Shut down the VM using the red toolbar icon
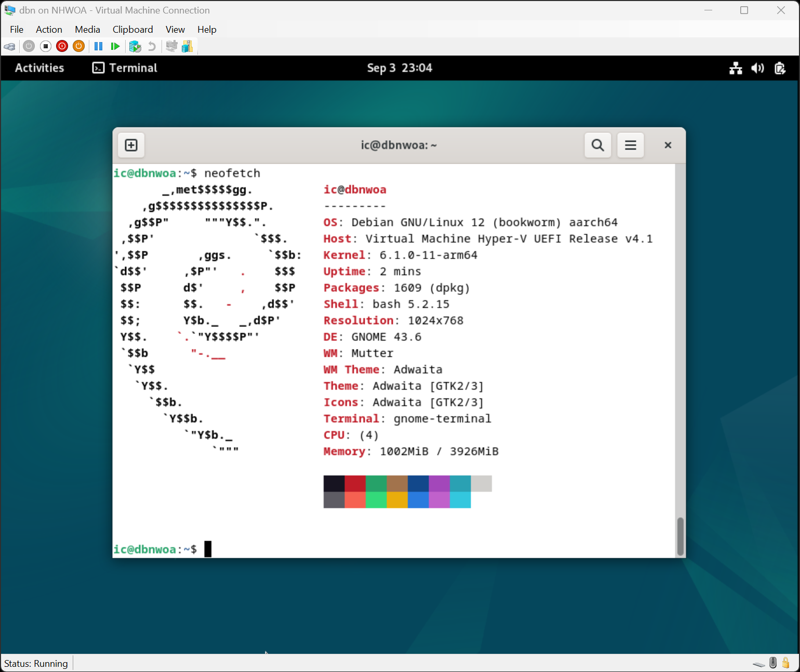800x672 pixels. pos(62,46)
